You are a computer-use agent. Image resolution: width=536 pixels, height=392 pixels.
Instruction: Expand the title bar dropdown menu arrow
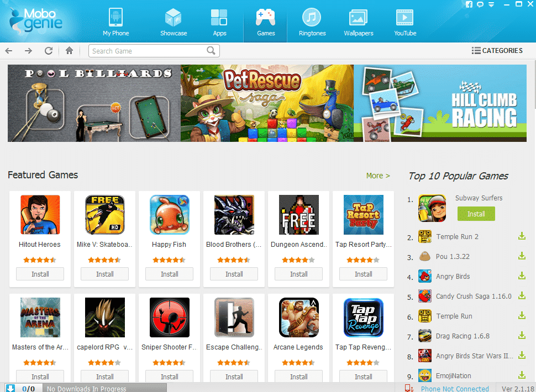pyautogui.click(x=491, y=4)
